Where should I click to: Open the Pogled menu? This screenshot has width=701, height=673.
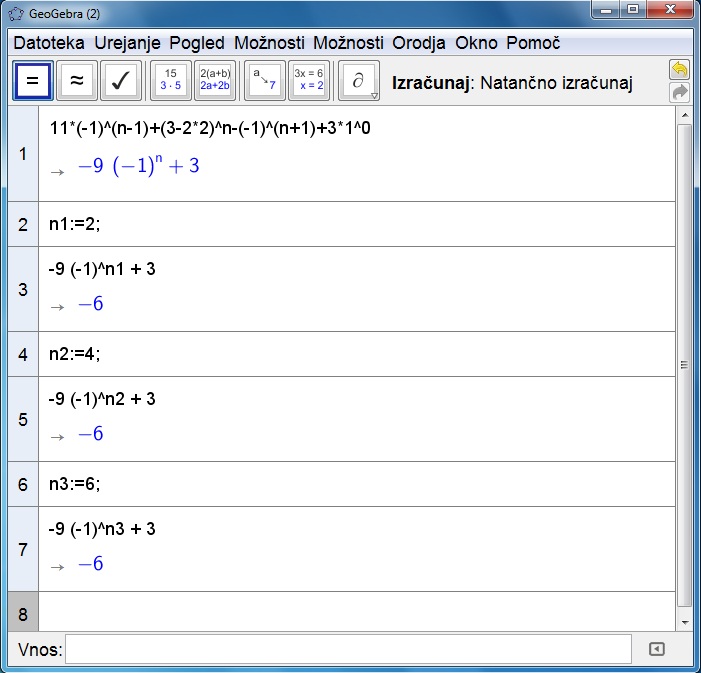pyautogui.click(x=197, y=43)
